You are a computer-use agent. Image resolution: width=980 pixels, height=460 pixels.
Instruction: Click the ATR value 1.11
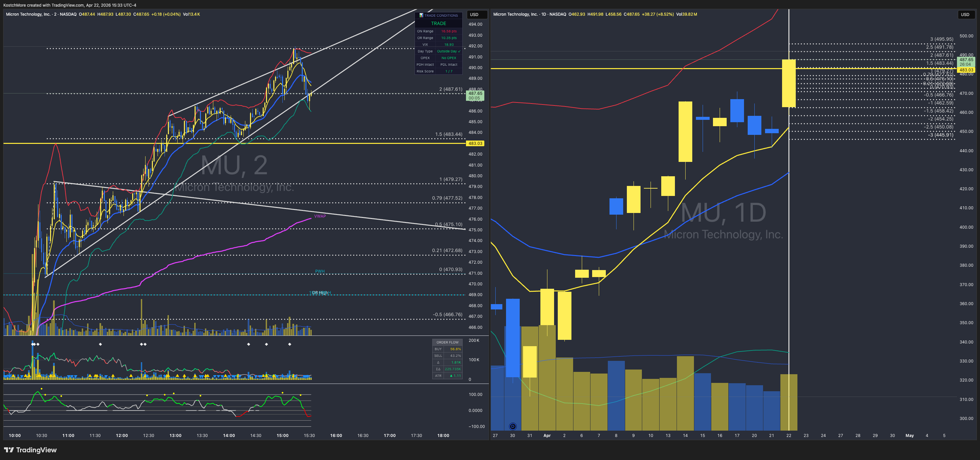click(455, 376)
